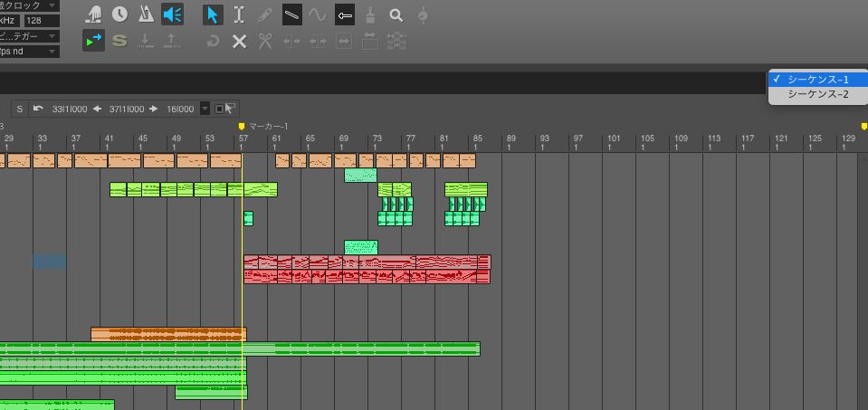Image resolution: width=868 pixels, height=410 pixels.
Task: Click the S button in selection bar
Action: tap(20, 109)
